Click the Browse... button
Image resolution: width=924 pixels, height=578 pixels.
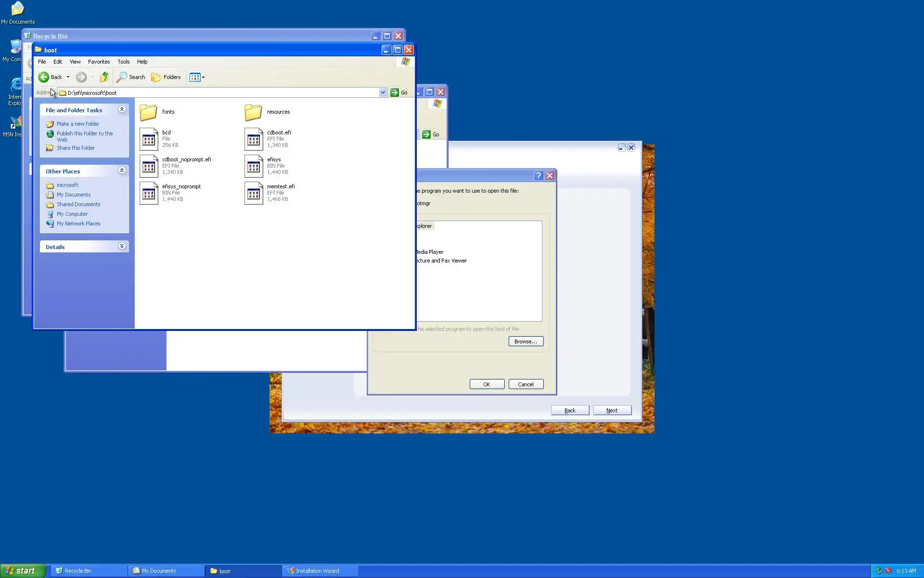(526, 342)
